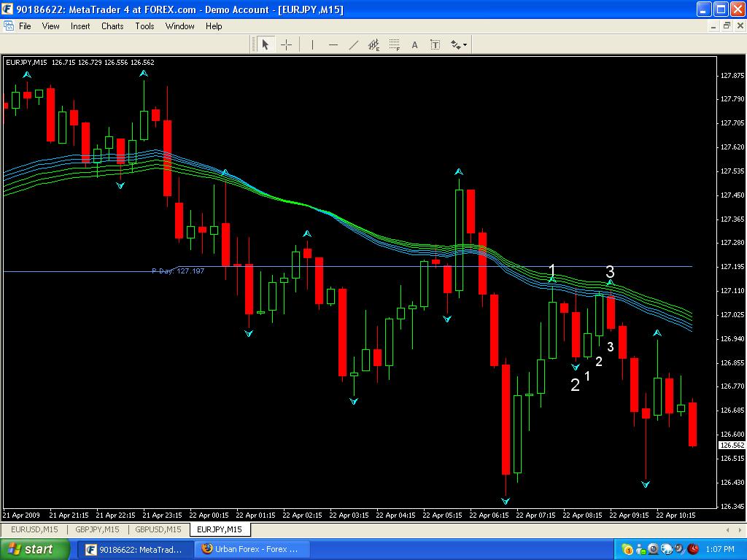Click the yellow shield tray icon
Image resolution: width=747 pixels, height=560 pixels.
[627, 550]
